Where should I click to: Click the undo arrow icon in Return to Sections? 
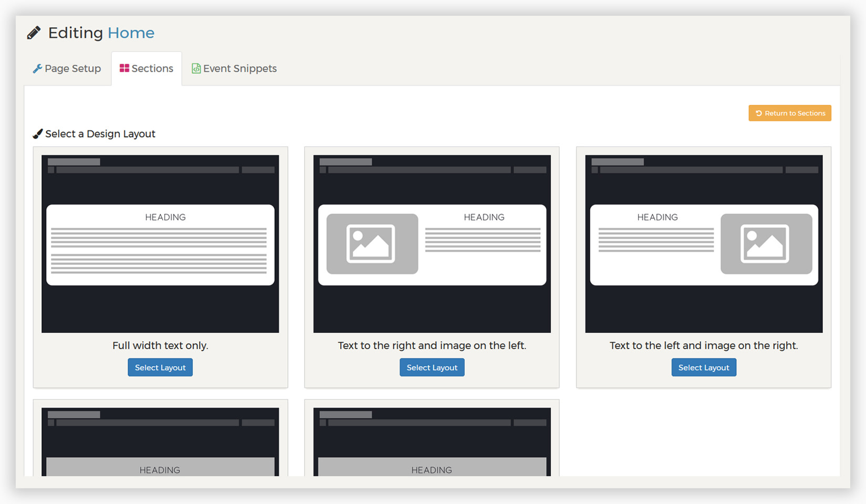pyautogui.click(x=758, y=113)
